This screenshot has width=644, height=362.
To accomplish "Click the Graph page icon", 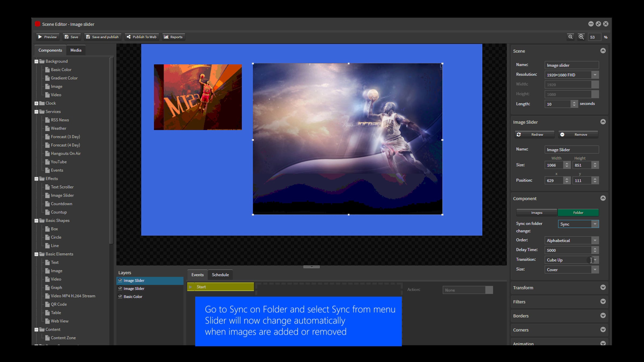I will [47, 287].
